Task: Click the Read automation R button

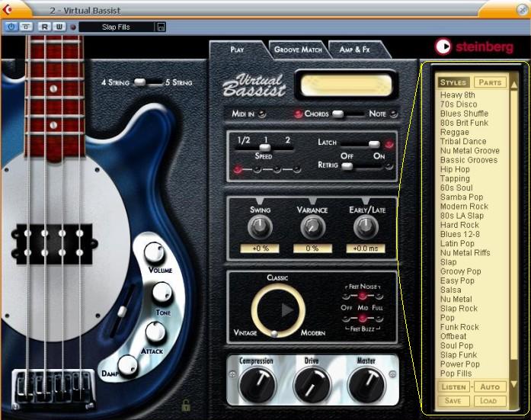Action: [x=45, y=27]
